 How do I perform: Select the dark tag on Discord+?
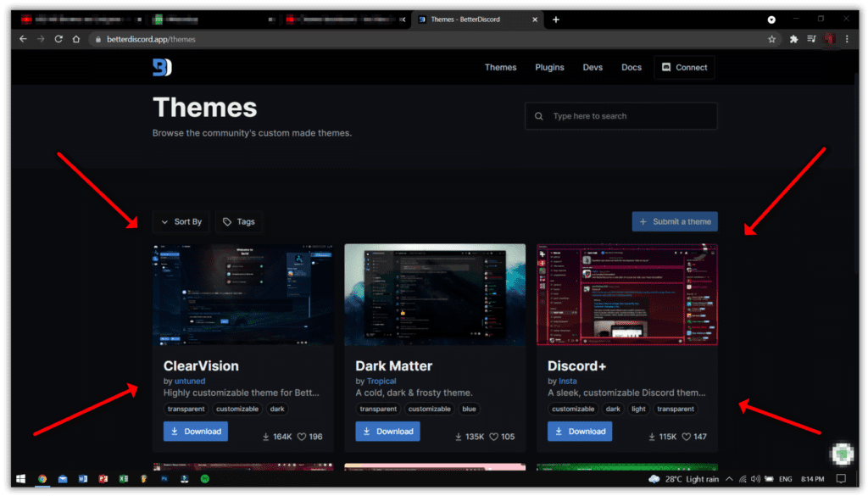(613, 409)
